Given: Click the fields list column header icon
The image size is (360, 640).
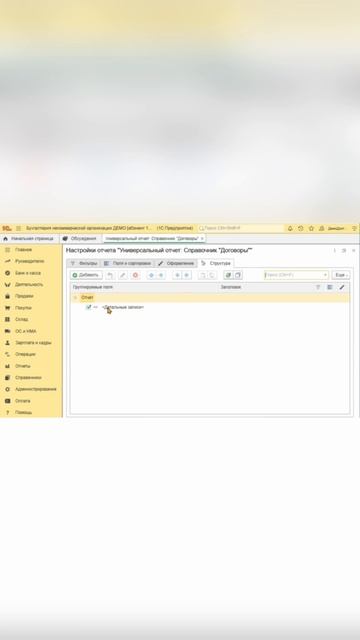Looking at the screenshot, I should pos(330,287).
